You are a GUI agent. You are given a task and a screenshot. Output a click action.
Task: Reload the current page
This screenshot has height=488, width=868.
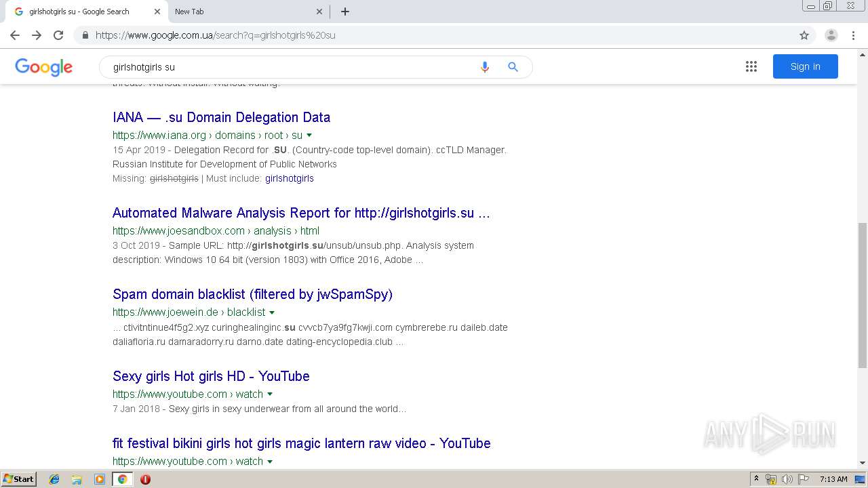[58, 35]
